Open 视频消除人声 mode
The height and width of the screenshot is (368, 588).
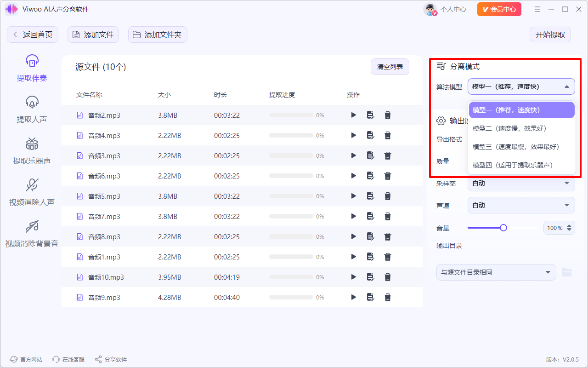point(32,192)
